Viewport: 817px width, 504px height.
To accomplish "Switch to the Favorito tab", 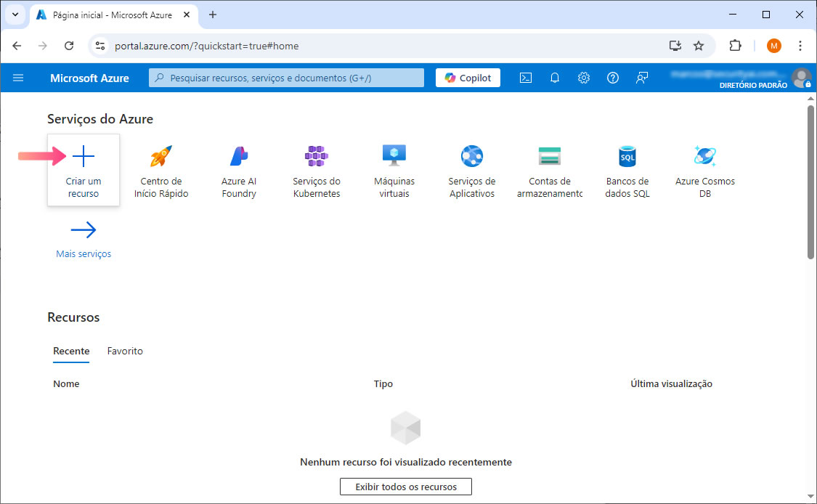I will [125, 351].
